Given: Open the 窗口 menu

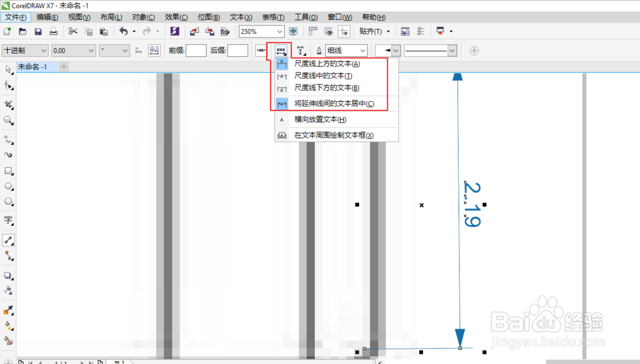Looking at the screenshot, I should tap(340, 17).
